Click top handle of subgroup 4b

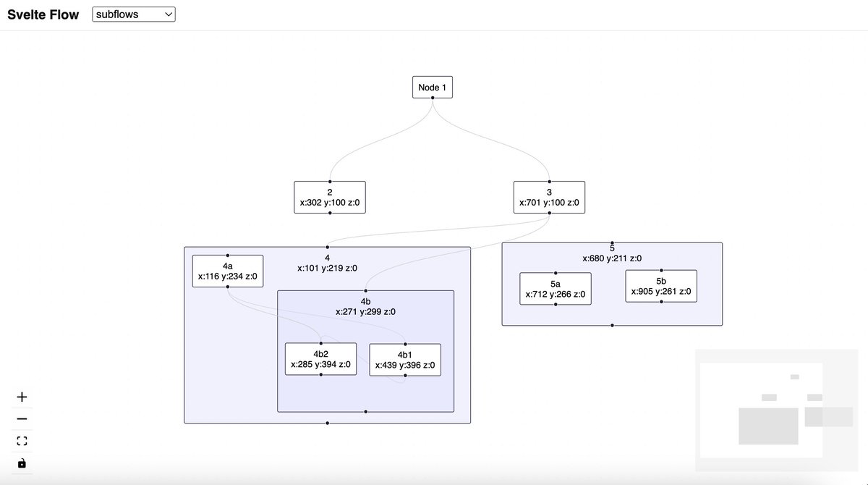point(365,290)
